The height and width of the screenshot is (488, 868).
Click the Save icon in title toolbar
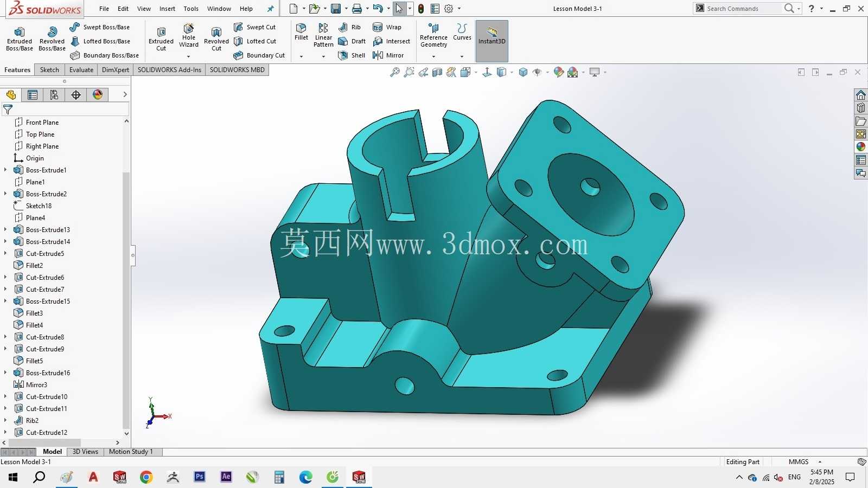(x=336, y=9)
